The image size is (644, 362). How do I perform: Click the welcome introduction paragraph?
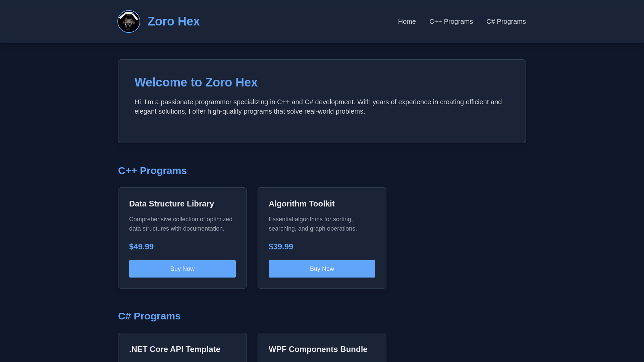coord(318,107)
